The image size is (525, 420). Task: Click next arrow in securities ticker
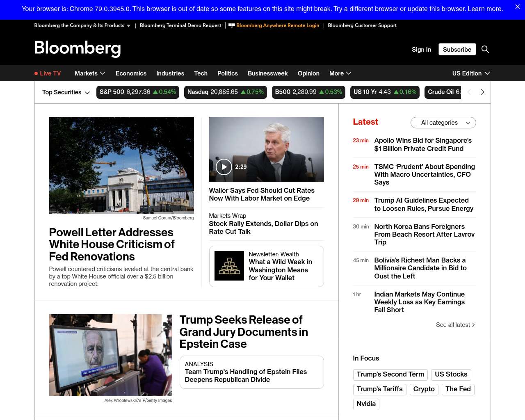click(x=482, y=92)
